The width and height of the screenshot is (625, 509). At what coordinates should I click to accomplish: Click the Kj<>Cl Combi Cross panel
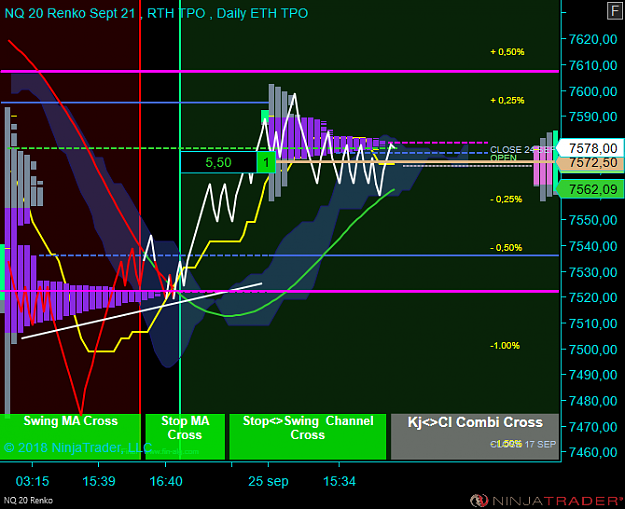tap(475, 436)
